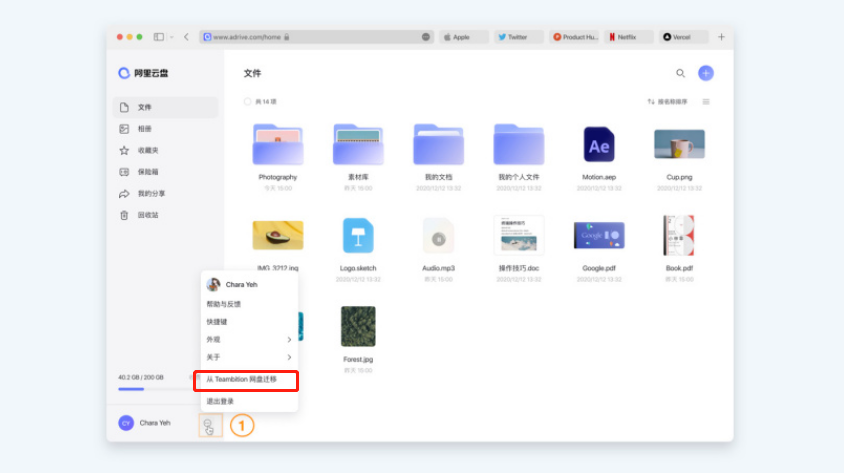The image size is (844, 473).
Task: Click the 阿里云盘 logo
Action: pos(143,73)
